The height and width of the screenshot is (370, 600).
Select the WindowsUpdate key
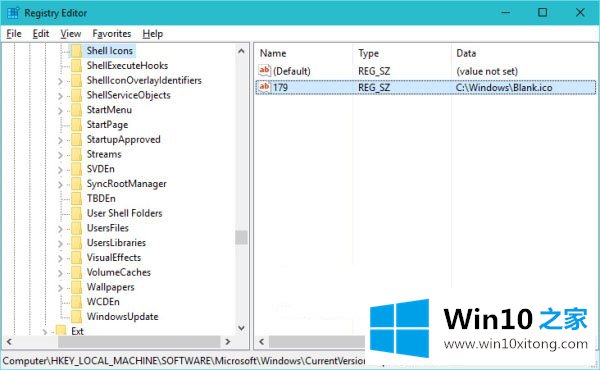tap(122, 317)
